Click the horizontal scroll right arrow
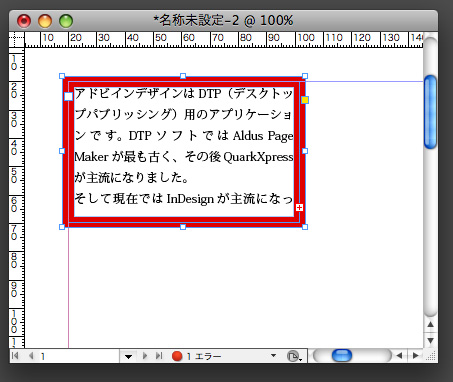This screenshot has width=453, height=382. (415, 356)
